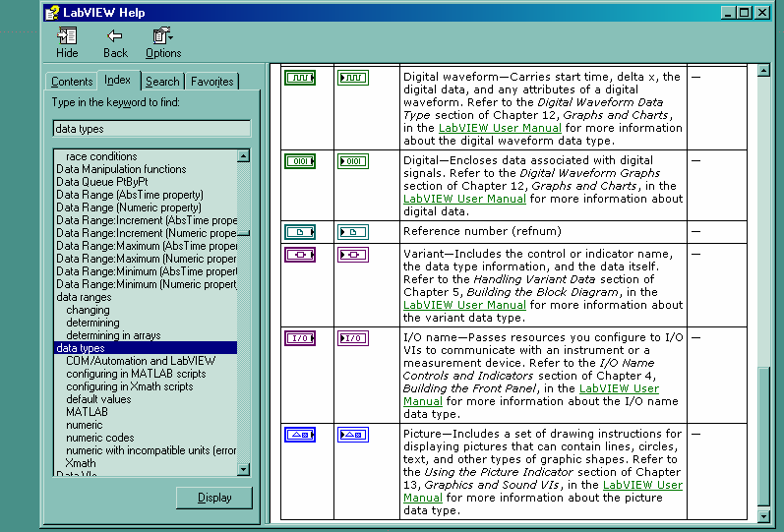Select 'numeric' sub-entry under data types
The width and height of the screenshot is (784, 532).
[84, 425]
